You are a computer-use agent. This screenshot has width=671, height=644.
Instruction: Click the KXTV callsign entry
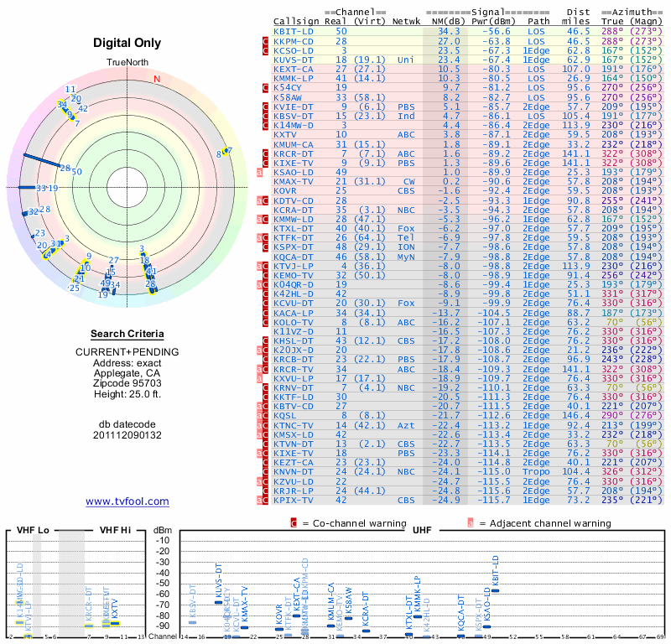click(x=285, y=134)
